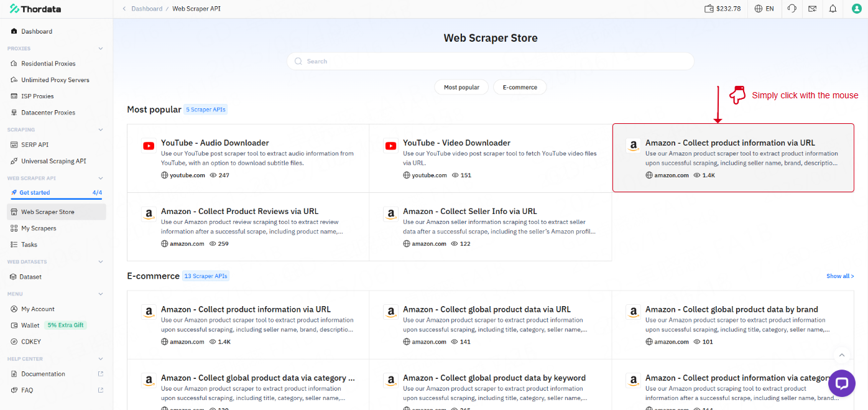Filter by the E-commerce pill
The width and height of the screenshot is (868, 410).
pos(520,87)
